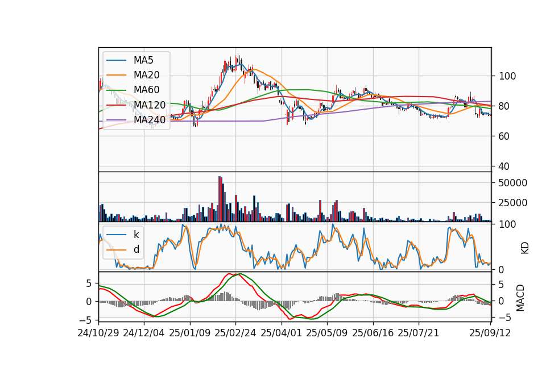Viewport: 546px width, 392px height.
Task: Click the volume axis value 50000
Action: (x=513, y=183)
